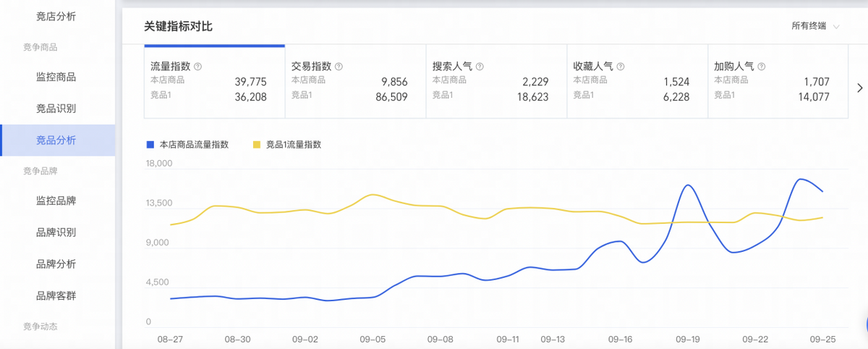Click help icon beside 流量指数

(x=198, y=67)
